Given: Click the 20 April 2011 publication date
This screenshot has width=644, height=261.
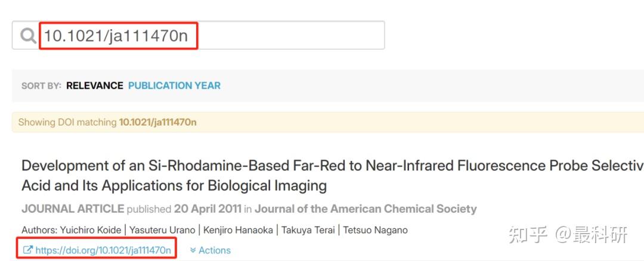Looking at the screenshot, I should pos(208,209).
